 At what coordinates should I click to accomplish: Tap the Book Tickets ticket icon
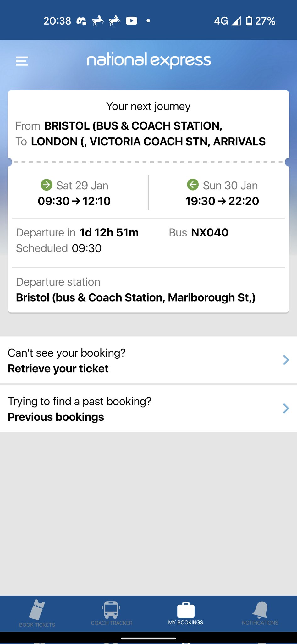click(x=37, y=609)
